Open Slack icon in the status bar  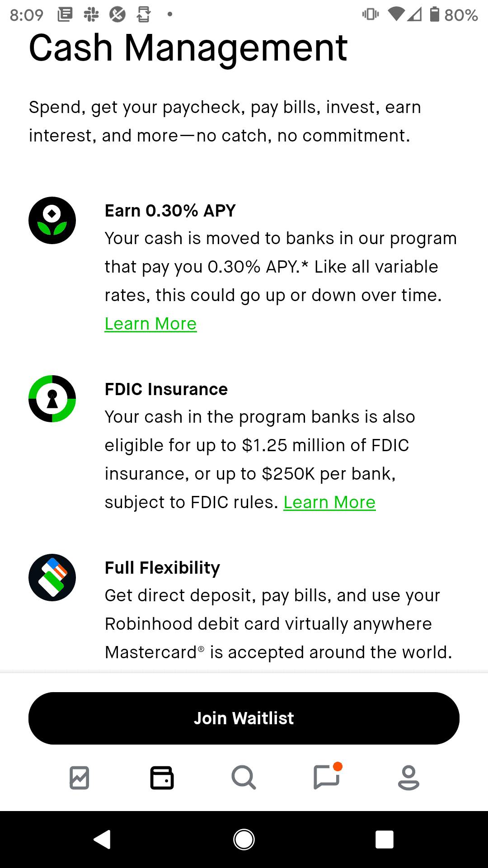pyautogui.click(x=92, y=14)
